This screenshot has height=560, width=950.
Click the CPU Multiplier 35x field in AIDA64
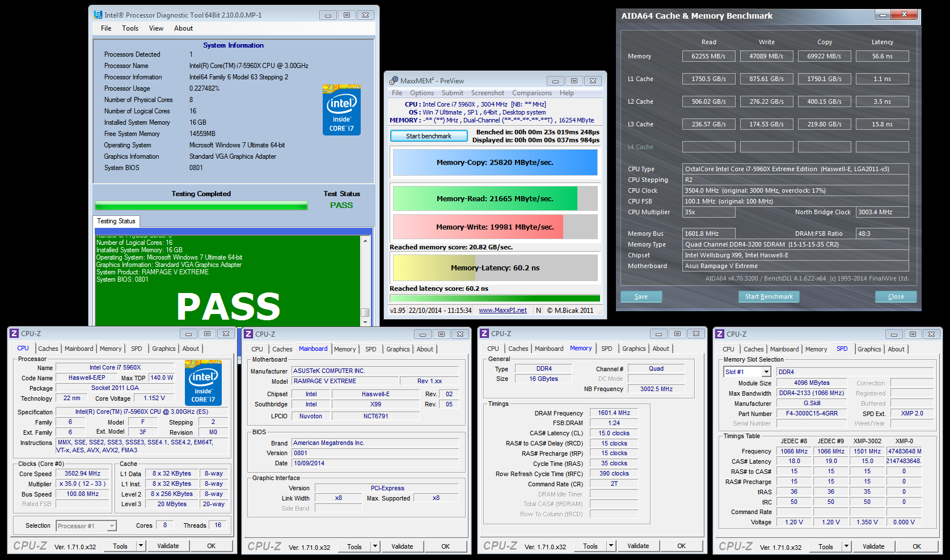[708, 212]
